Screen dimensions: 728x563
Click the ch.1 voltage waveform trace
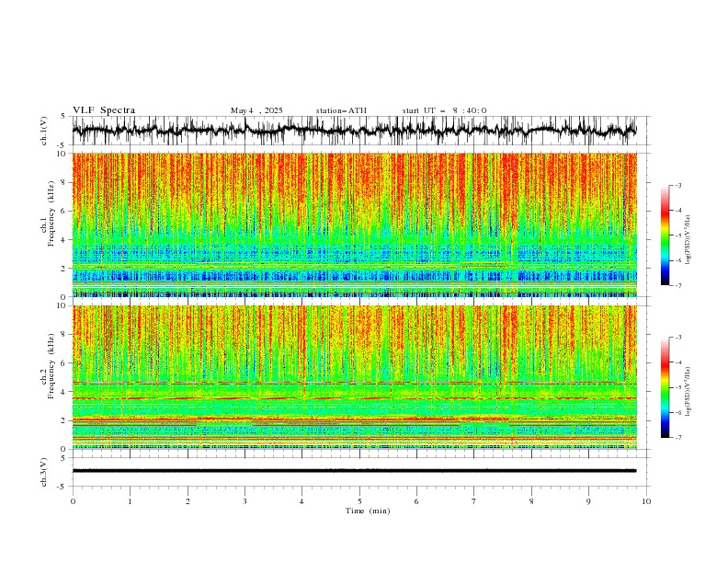tap(355, 131)
